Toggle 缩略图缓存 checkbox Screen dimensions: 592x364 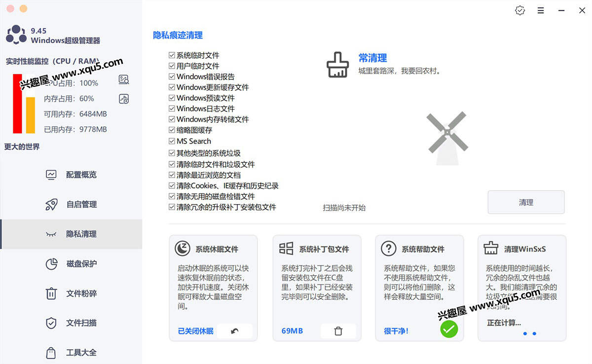tap(172, 130)
